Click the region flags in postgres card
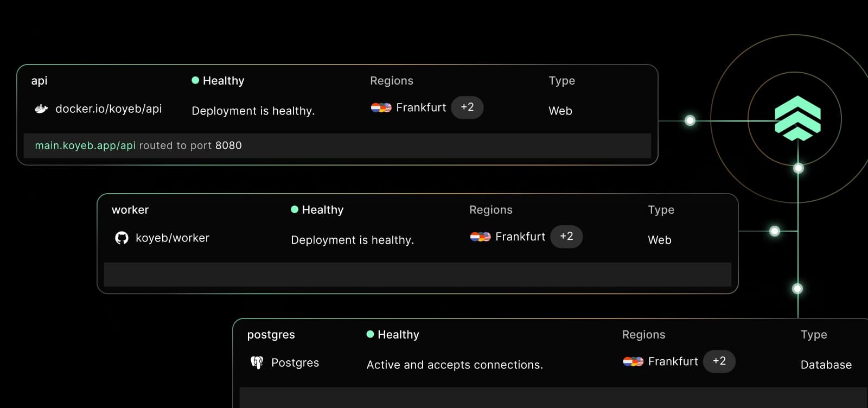 click(633, 362)
